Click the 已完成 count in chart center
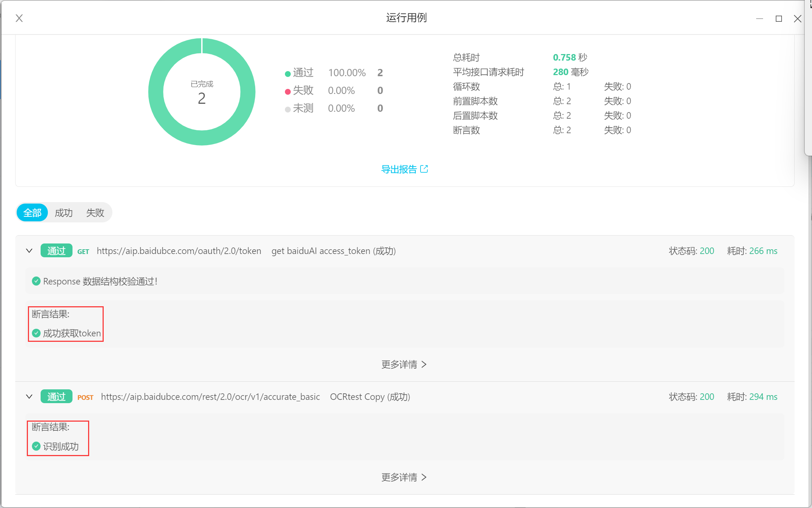 202,98
